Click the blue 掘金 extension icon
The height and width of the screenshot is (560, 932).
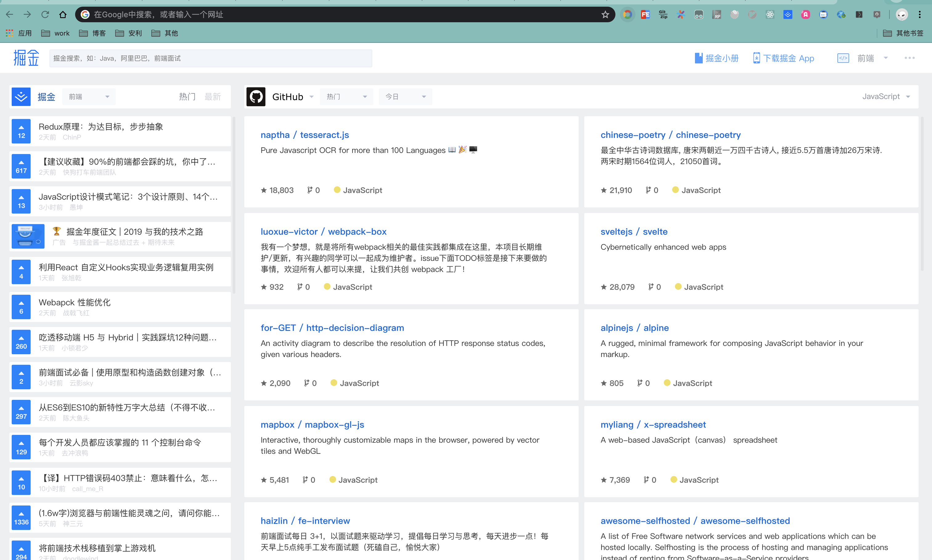pos(788,14)
